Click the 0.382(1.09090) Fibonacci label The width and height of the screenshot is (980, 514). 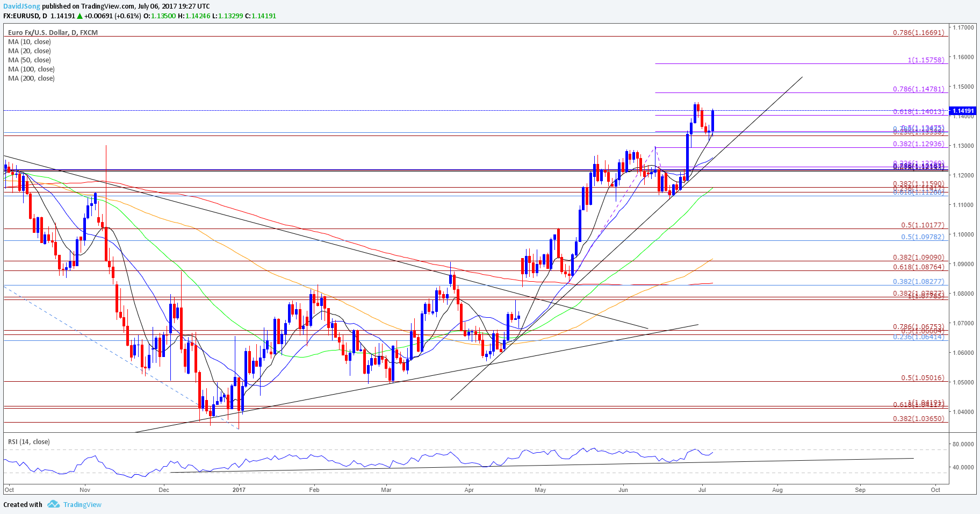918,258
